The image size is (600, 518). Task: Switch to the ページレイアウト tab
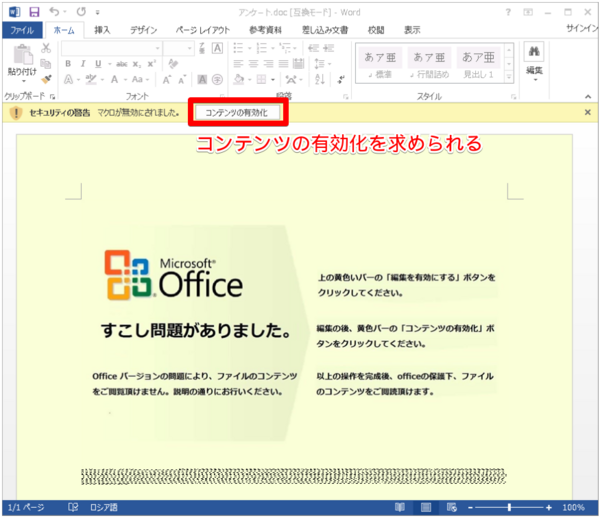203,30
